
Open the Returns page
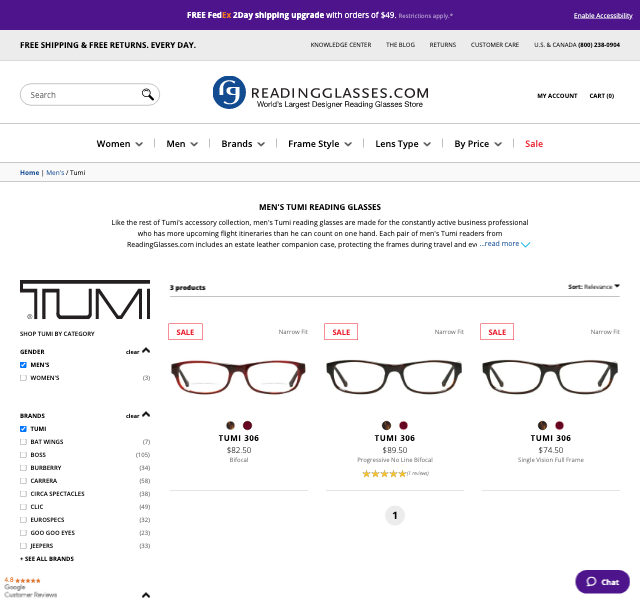click(442, 45)
